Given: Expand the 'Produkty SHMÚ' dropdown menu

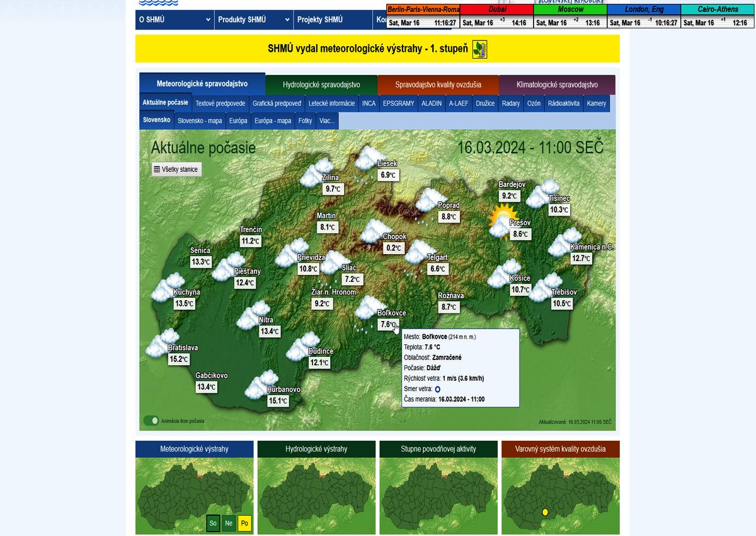Looking at the screenshot, I should (x=254, y=20).
